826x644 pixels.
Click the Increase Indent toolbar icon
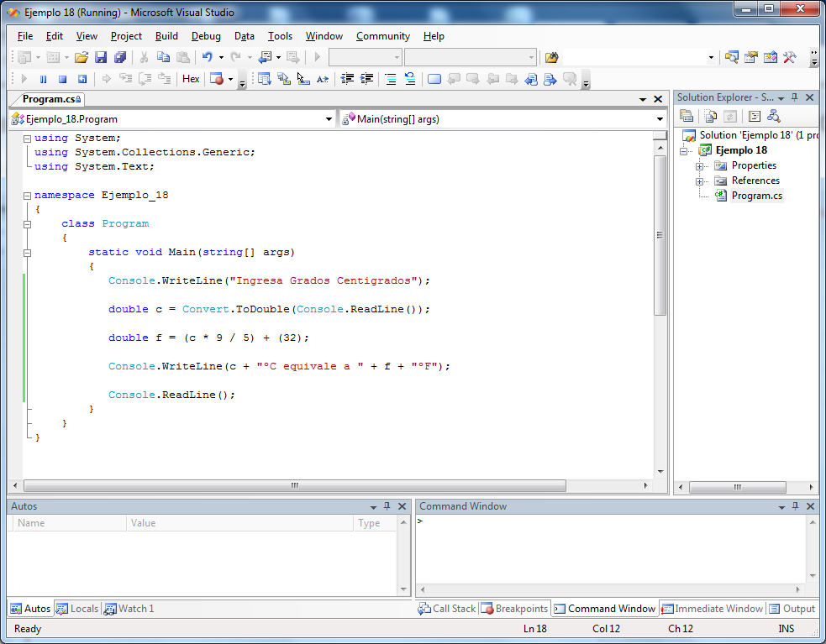click(365, 78)
